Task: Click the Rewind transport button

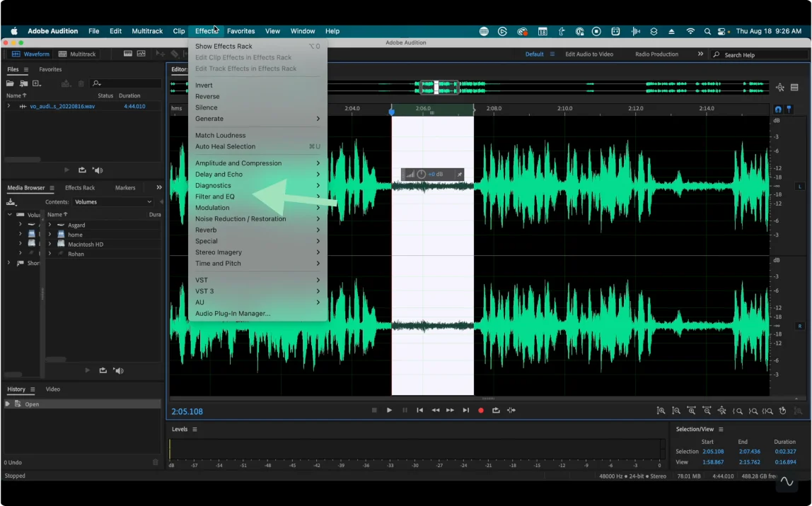Action: click(435, 411)
